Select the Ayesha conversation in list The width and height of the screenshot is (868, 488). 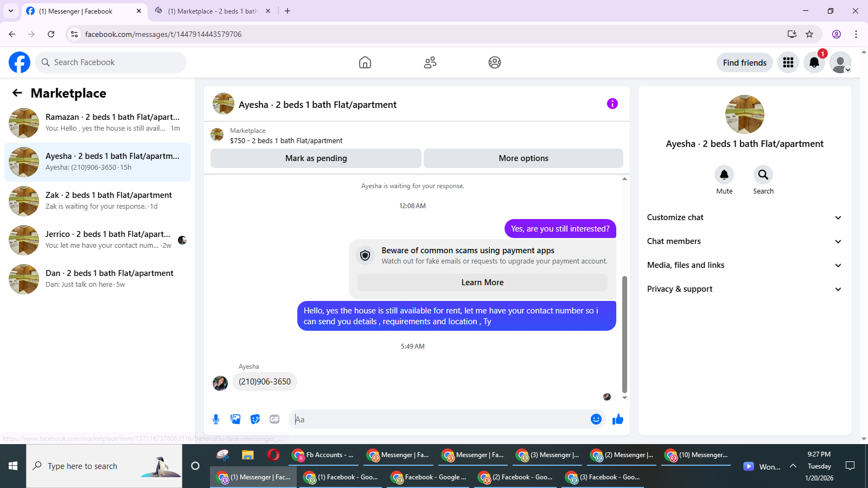tap(98, 162)
